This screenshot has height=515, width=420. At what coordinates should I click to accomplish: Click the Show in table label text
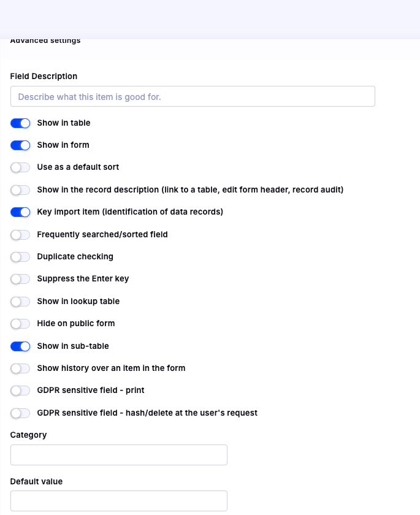pyautogui.click(x=64, y=123)
